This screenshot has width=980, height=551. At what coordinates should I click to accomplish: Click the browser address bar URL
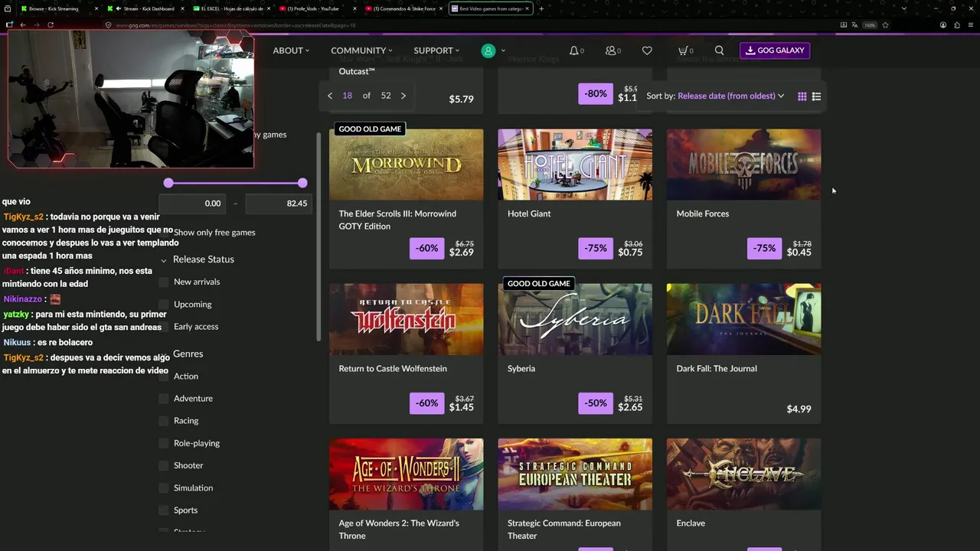pyautogui.click(x=236, y=25)
